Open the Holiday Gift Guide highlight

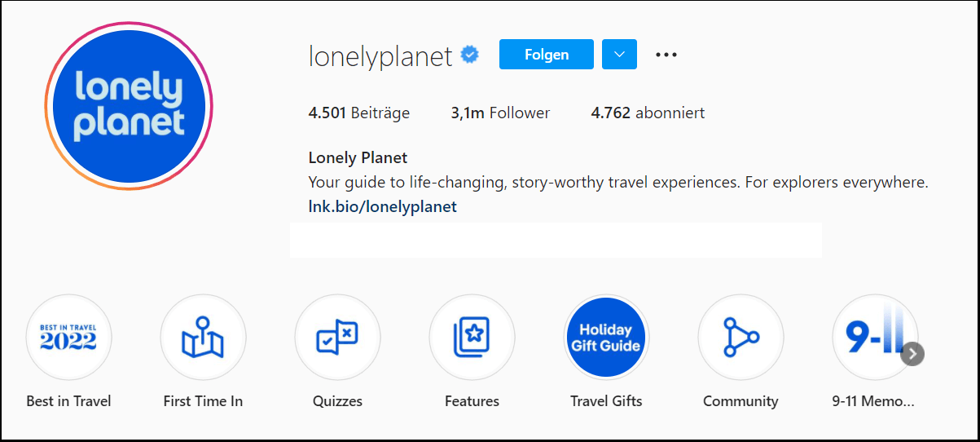coord(606,337)
